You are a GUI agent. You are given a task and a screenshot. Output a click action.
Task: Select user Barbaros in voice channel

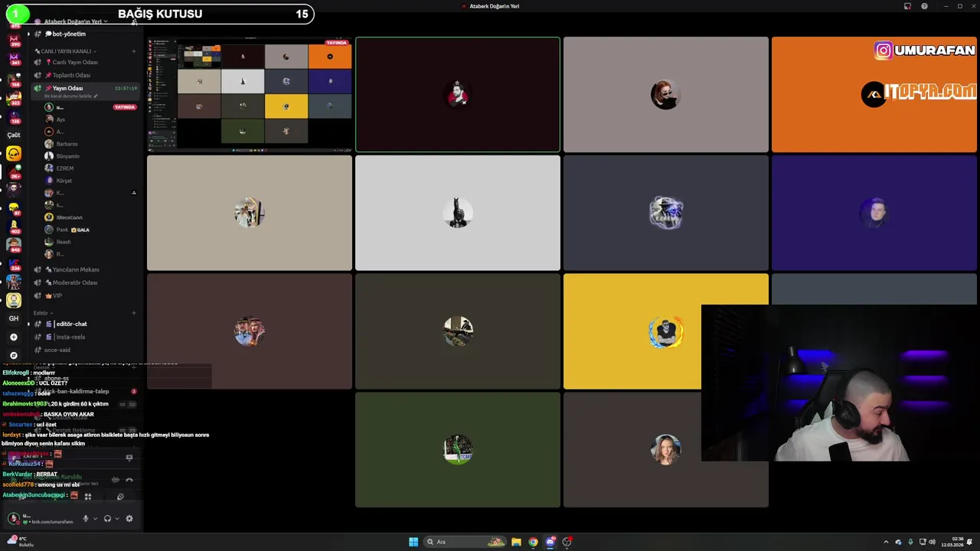point(67,144)
